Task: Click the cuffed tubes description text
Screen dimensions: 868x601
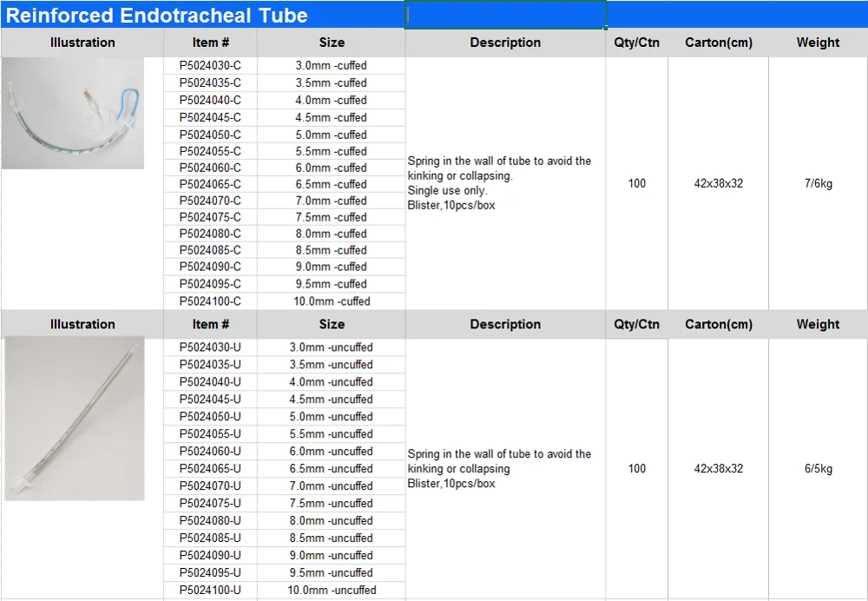Action: 499,183
